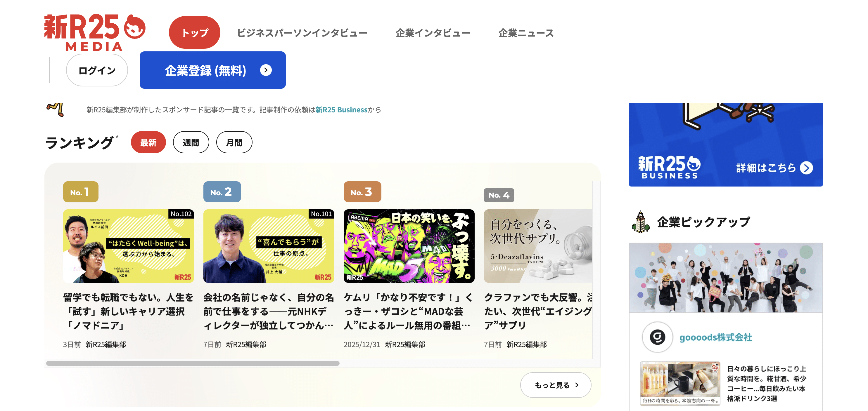This screenshot has height=411, width=868.
Task: Click the No. 2 ranking badge
Action: tap(222, 192)
